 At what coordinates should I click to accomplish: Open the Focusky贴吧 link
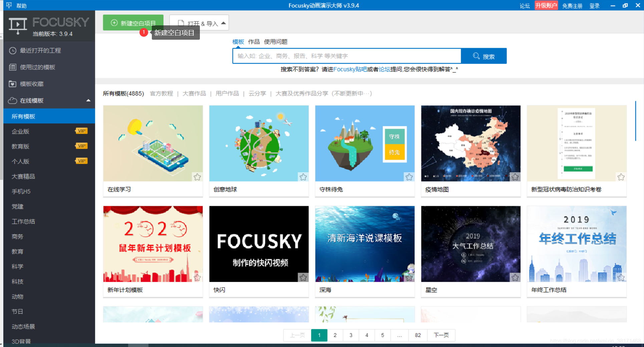tap(350, 69)
